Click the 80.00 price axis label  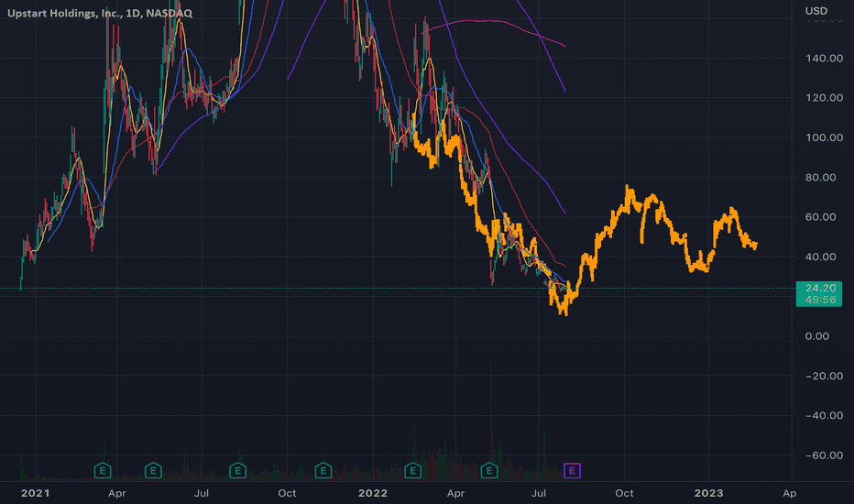pyautogui.click(x=821, y=178)
